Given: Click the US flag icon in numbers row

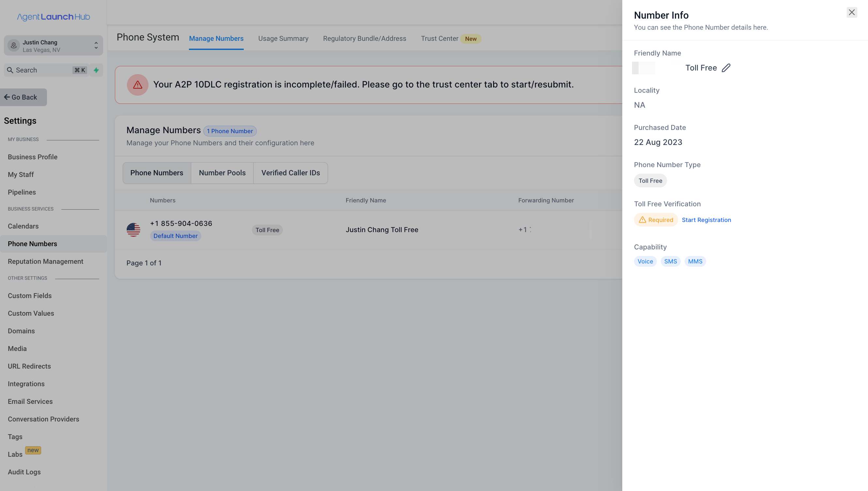Looking at the screenshot, I should (133, 230).
